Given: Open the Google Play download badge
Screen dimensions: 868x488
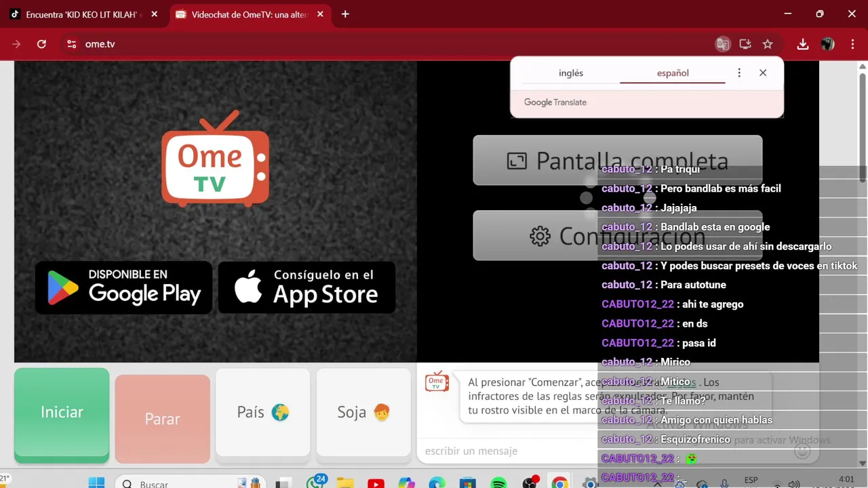Looking at the screenshot, I should click(123, 287).
